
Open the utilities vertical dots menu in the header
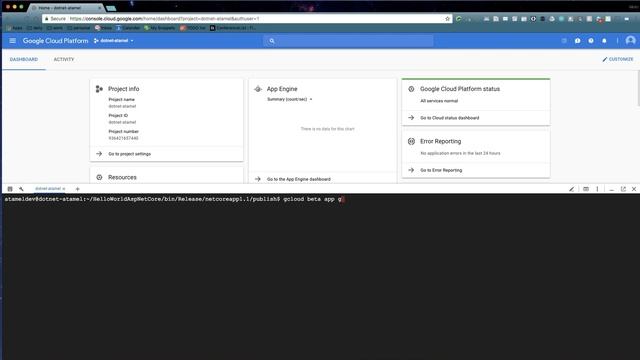pos(617,41)
